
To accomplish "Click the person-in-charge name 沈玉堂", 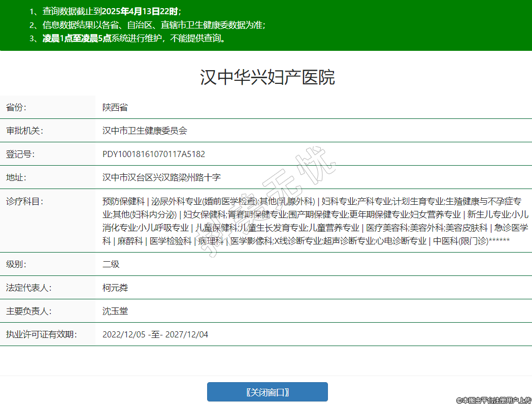I will (x=115, y=311).
